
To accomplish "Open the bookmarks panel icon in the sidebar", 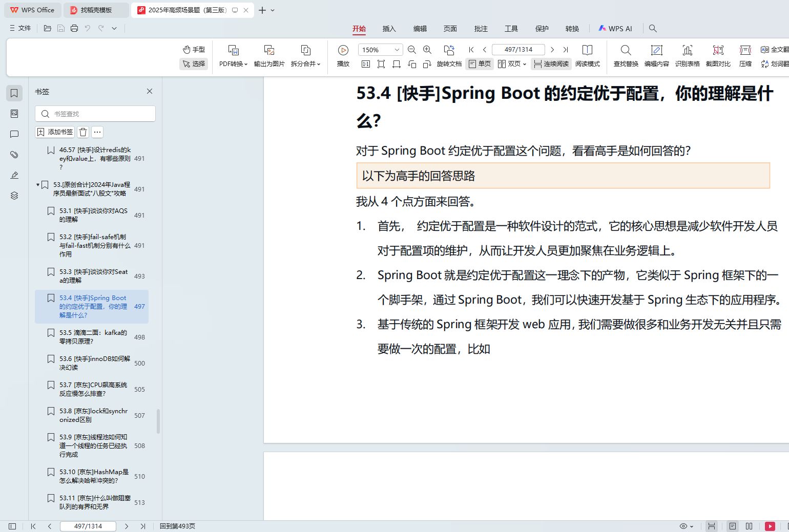I will coord(14,93).
